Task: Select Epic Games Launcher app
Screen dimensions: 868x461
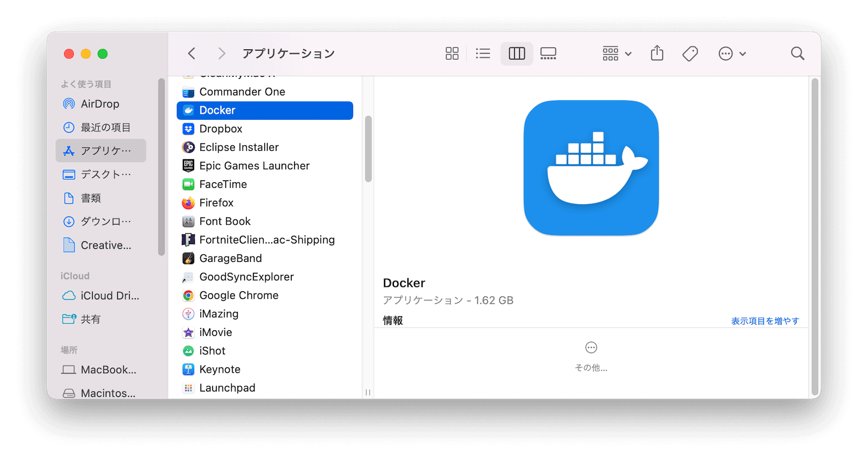Action: (x=254, y=166)
